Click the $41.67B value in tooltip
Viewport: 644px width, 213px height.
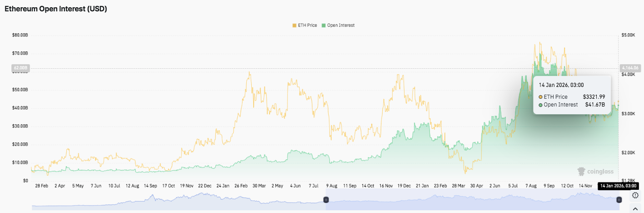(x=595, y=105)
